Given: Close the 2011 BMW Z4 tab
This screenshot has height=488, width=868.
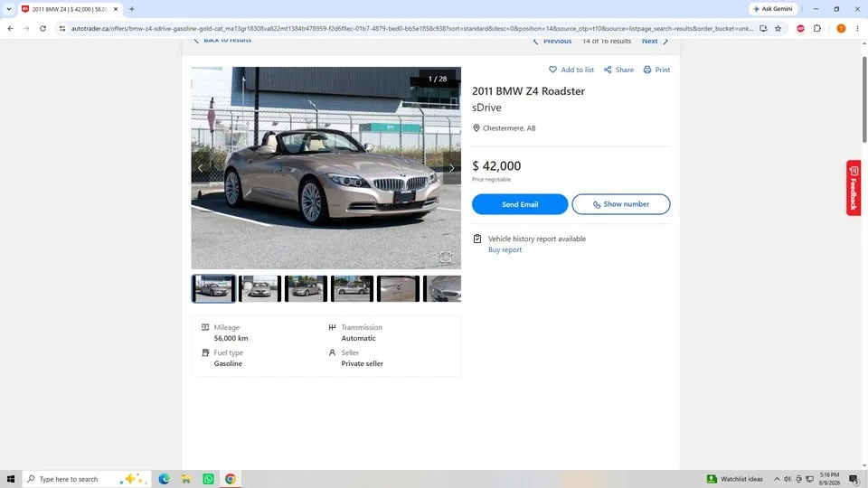Looking at the screenshot, I should (x=116, y=9).
